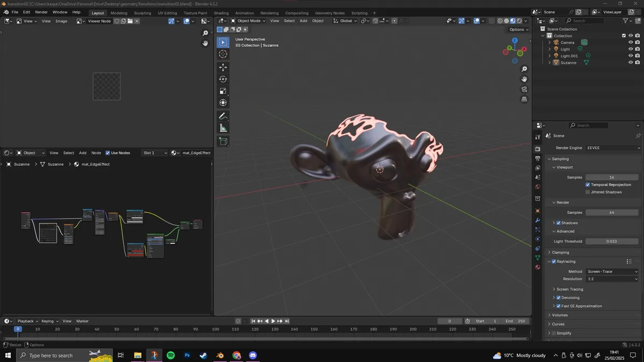Toggle the Shadows checkbox
644x362 pixels.
coord(559,223)
